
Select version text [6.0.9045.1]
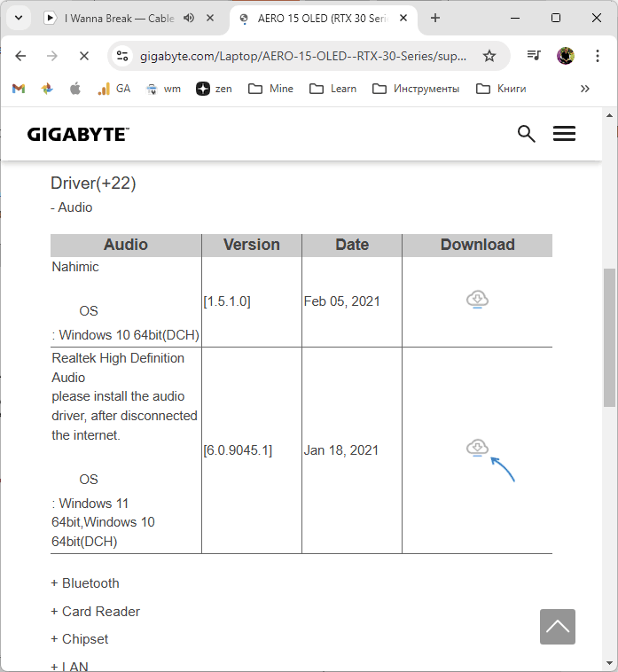pos(238,450)
